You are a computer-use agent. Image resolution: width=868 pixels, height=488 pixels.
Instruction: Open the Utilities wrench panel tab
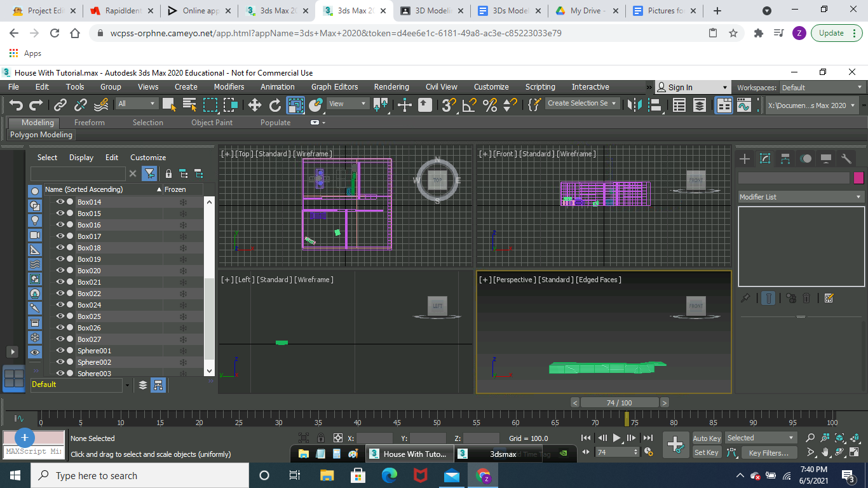tap(846, 159)
